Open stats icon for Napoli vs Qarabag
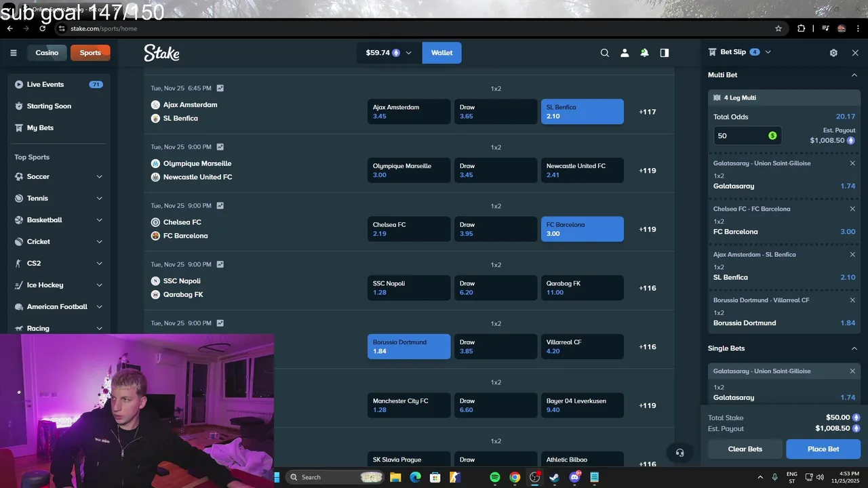This screenshot has height=488, width=868. [220, 264]
